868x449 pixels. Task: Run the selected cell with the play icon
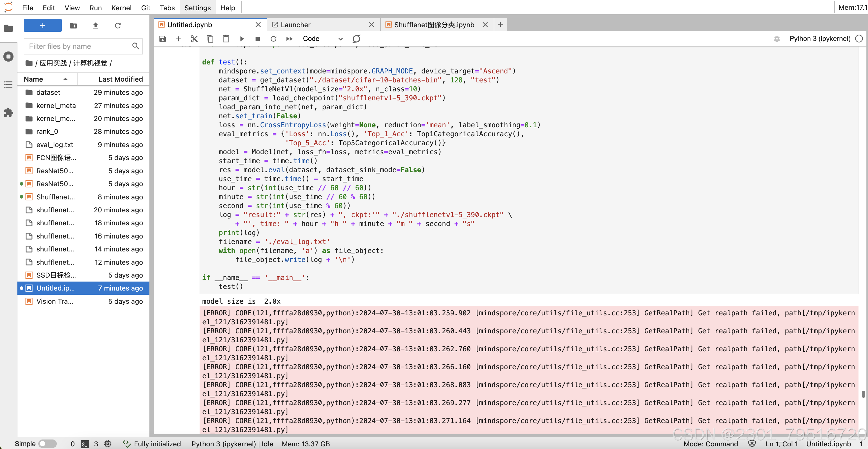click(x=242, y=39)
